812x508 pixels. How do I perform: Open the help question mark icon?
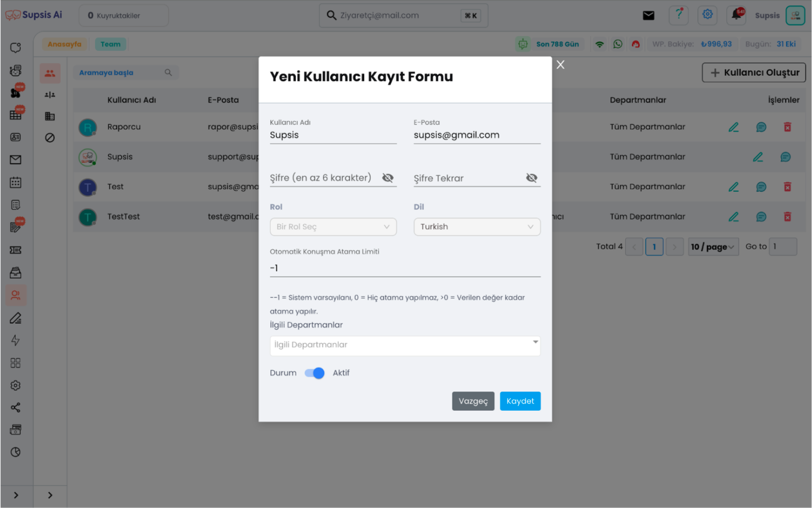click(679, 15)
